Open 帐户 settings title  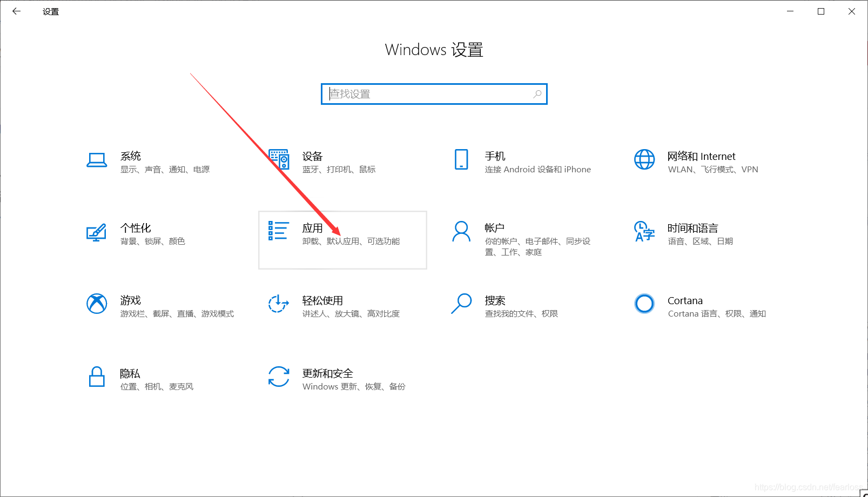494,228
